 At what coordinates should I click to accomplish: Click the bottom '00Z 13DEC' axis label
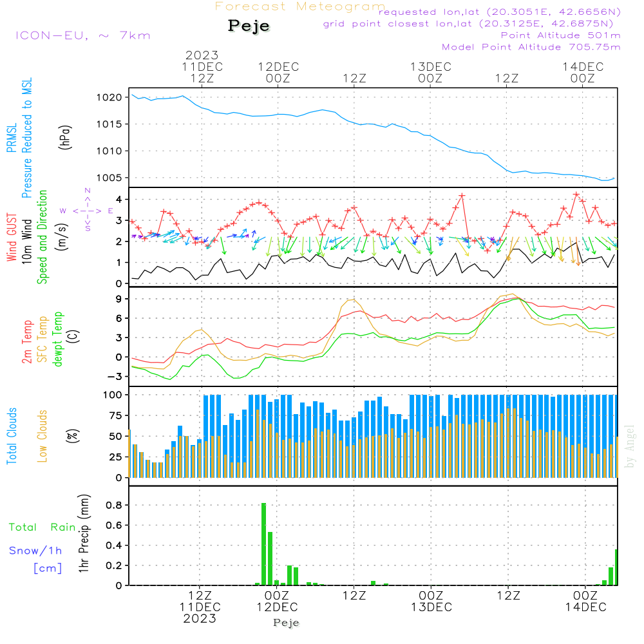pyautogui.click(x=431, y=601)
